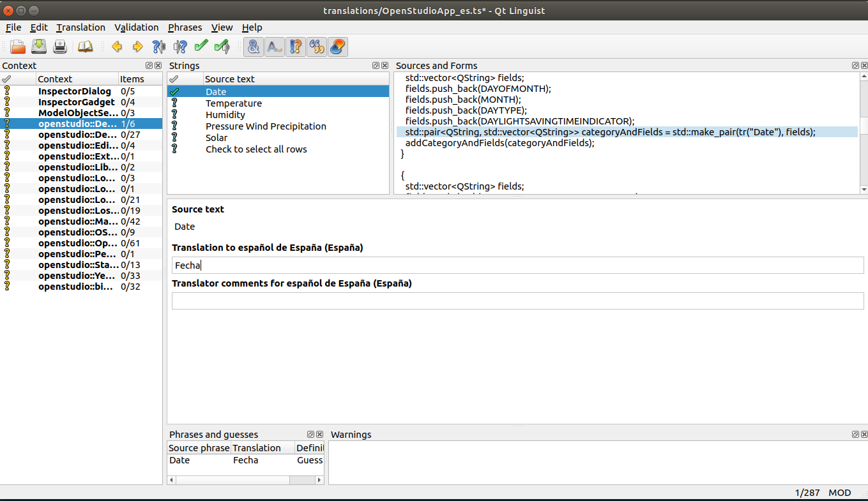Screen dimensions: 868x501
Task: Toggle status icon of Solar string
Action: click(x=174, y=138)
